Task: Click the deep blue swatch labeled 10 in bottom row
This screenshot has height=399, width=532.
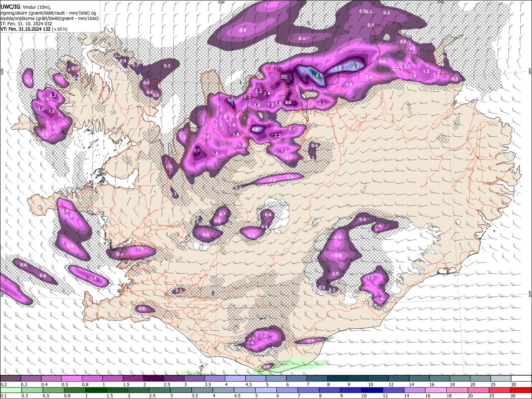Action: point(372,390)
